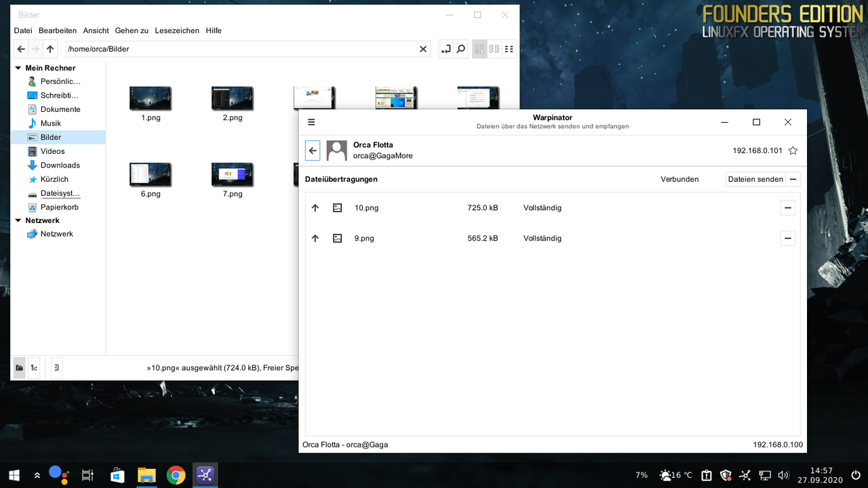Open Papierkorb in sidebar
The height and width of the screenshot is (488, 868).
click(59, 207)
